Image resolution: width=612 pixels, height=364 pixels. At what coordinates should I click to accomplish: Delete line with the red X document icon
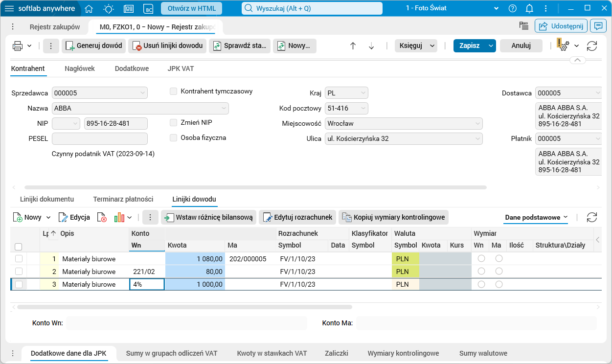tap(102, 217)
